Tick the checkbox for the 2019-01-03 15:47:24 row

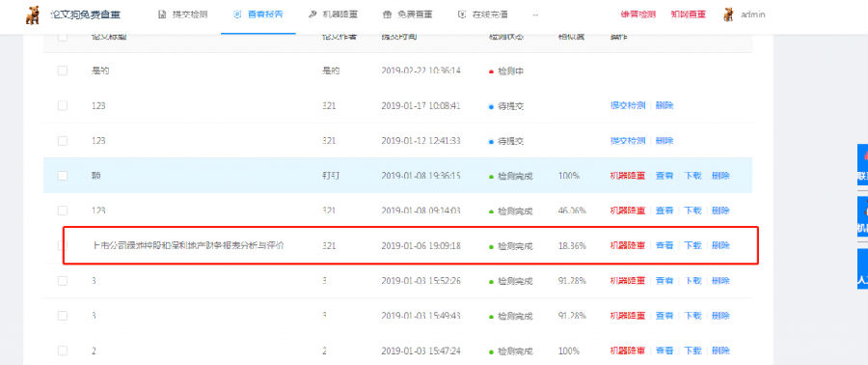tap(63, 351)
